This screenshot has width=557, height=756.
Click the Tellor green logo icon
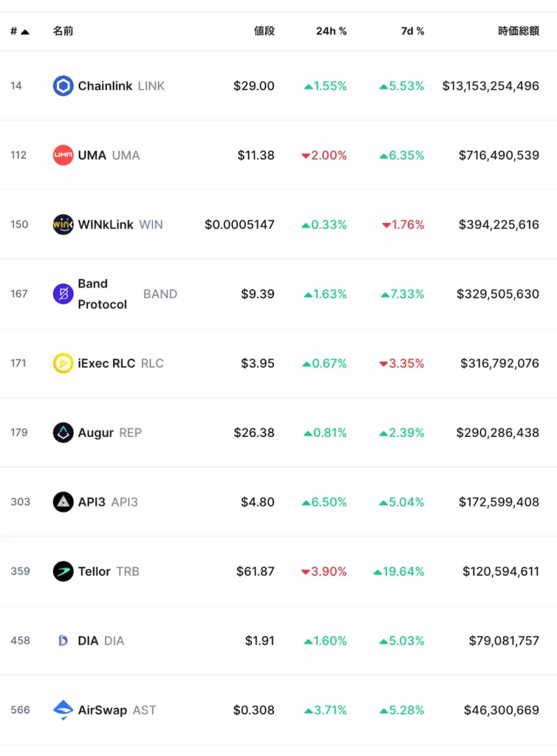(64, 571)
